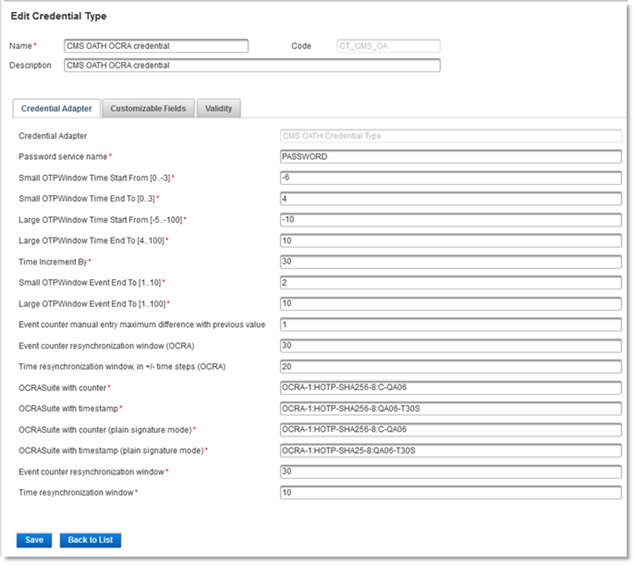Click the Name input field

coord(155,46)
